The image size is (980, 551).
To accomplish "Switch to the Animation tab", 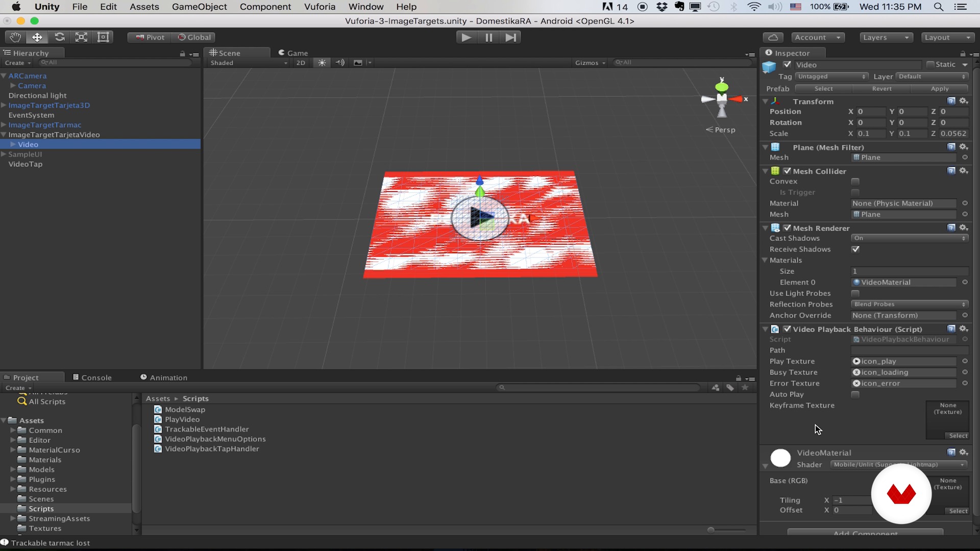I will 164,378.
